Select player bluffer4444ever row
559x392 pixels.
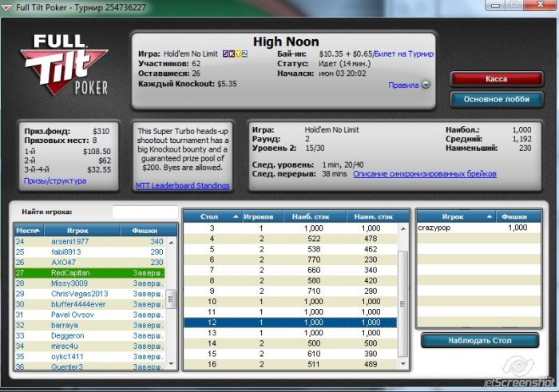click(x=89, y=304)
